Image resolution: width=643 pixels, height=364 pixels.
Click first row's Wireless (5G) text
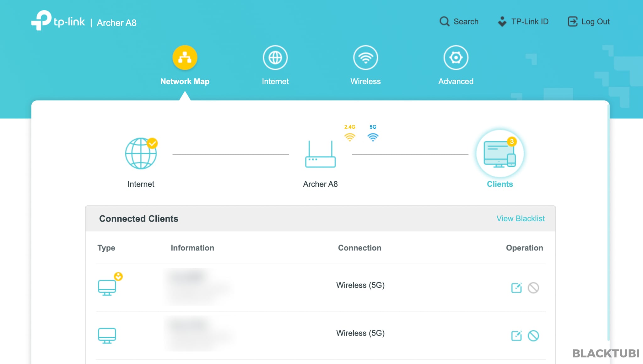tap(360, 285)
